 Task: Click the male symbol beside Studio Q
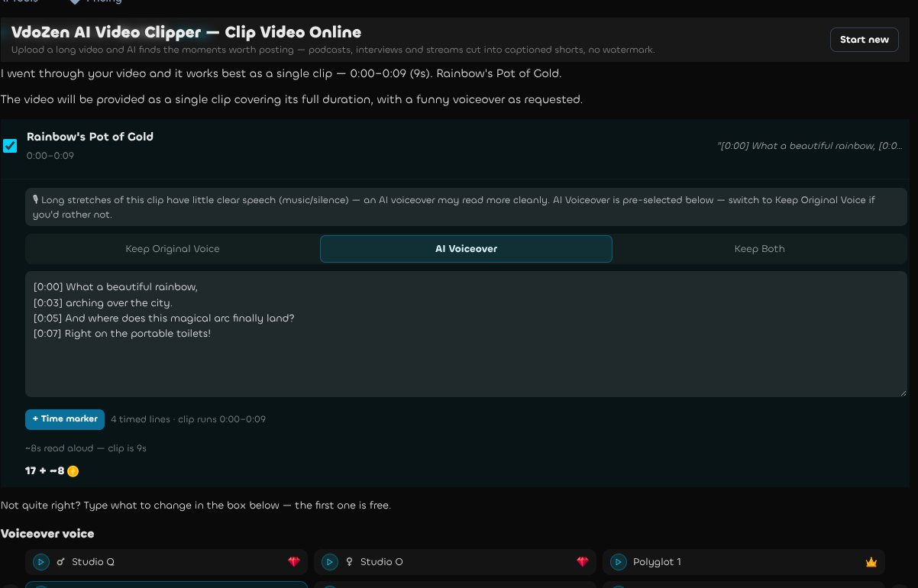click(x=60, y=562)
